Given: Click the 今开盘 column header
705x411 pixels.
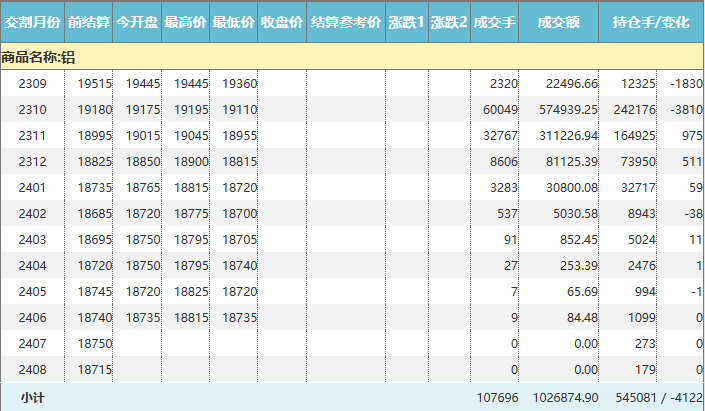Looking at the screenshot, I should click(137, 21).
